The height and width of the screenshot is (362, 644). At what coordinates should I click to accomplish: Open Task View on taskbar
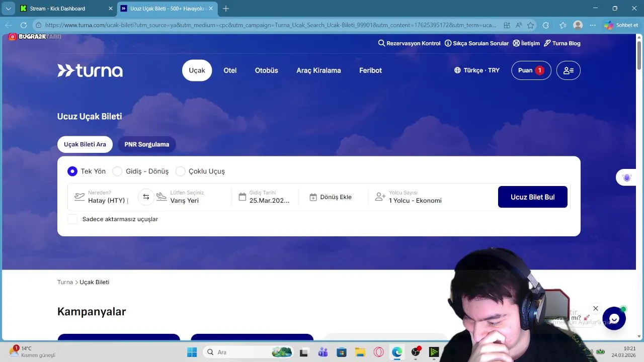pyautogui.click(x=303, y=352)
